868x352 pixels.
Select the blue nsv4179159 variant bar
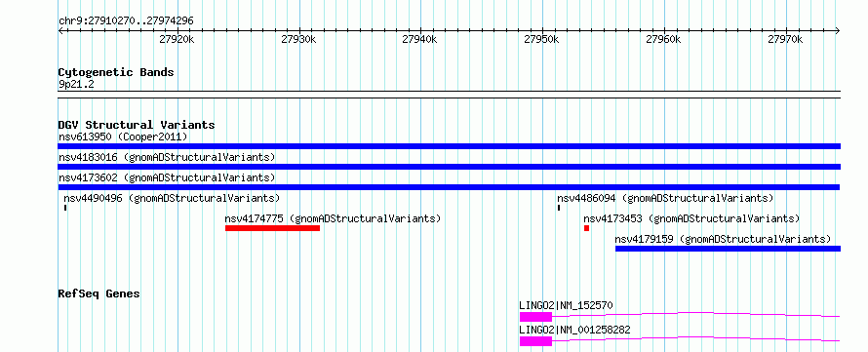coord(728,249)
